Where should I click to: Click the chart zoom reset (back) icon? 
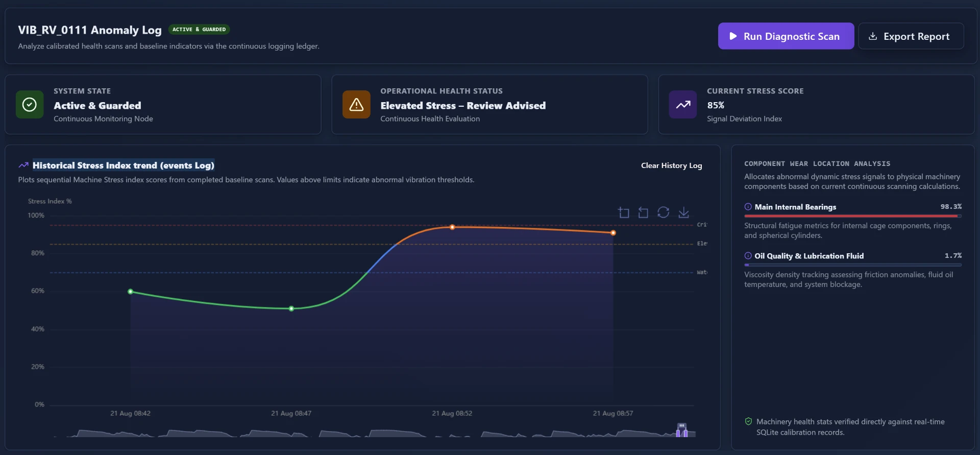[x=643, y=212]
